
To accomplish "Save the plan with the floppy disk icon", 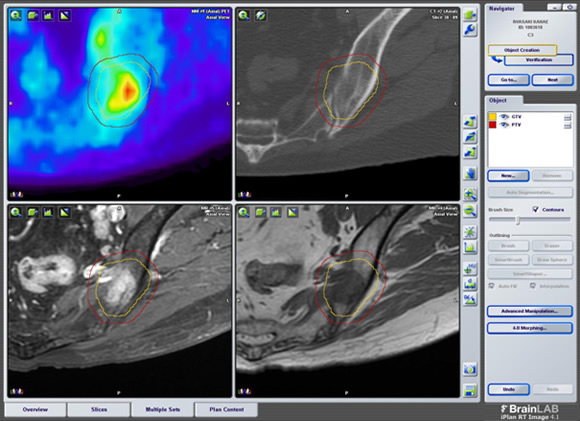I will pyautogui.click(x=470, y=391).
